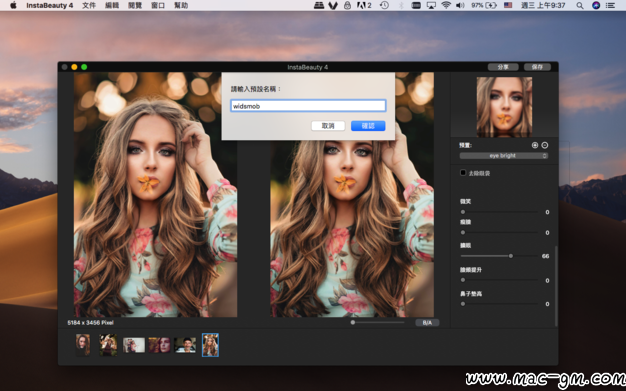Open the 閱覽 menu
626x391 pixels.
click(135, 5)
